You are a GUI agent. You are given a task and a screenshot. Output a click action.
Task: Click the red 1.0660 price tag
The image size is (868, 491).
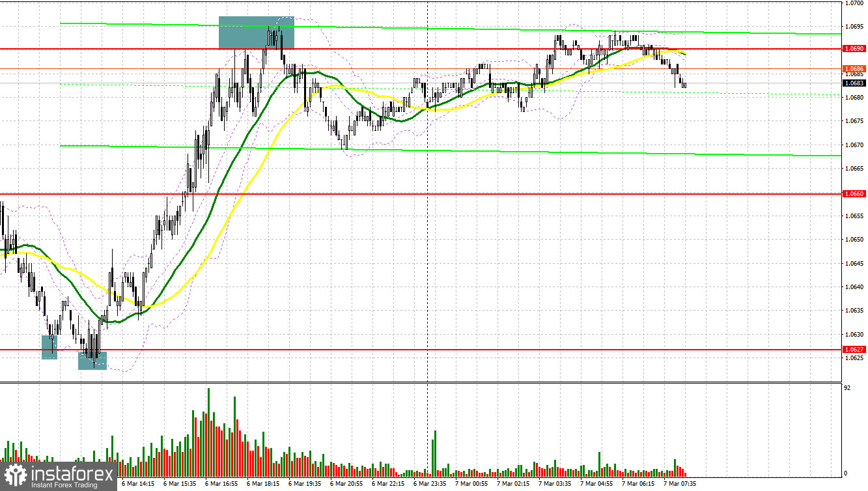tap(853, 193)
